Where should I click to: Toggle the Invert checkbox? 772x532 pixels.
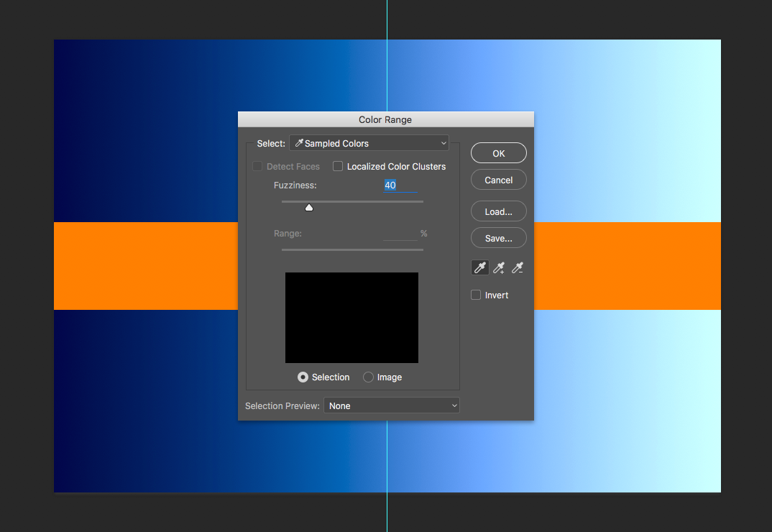coord(476,295)
